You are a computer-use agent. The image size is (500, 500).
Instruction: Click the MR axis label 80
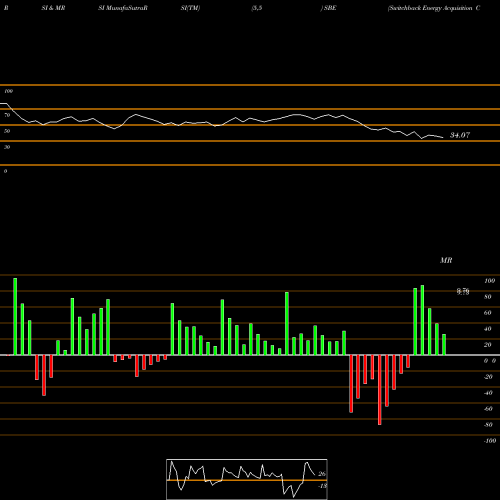[x=488, y=297]
